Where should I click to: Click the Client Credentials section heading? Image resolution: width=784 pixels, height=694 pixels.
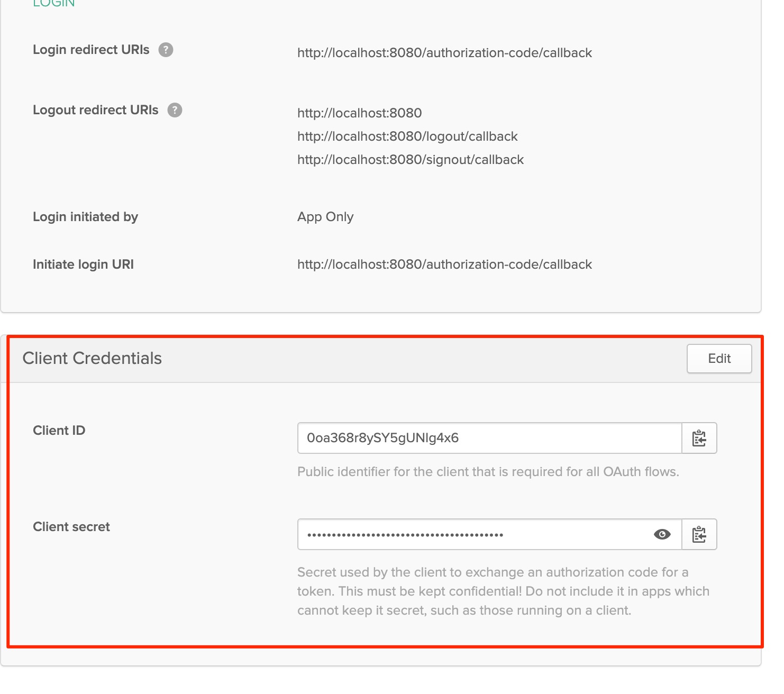coord(92,358)
